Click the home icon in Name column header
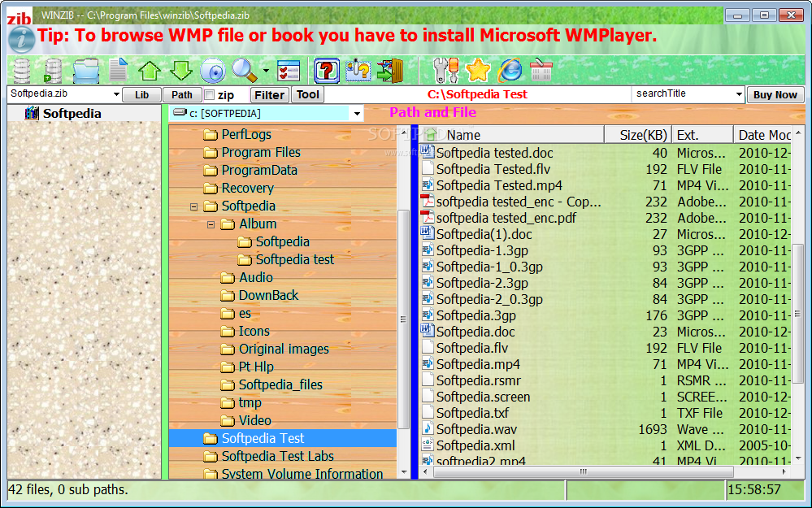The image size is (812, 508). point(431,135)
